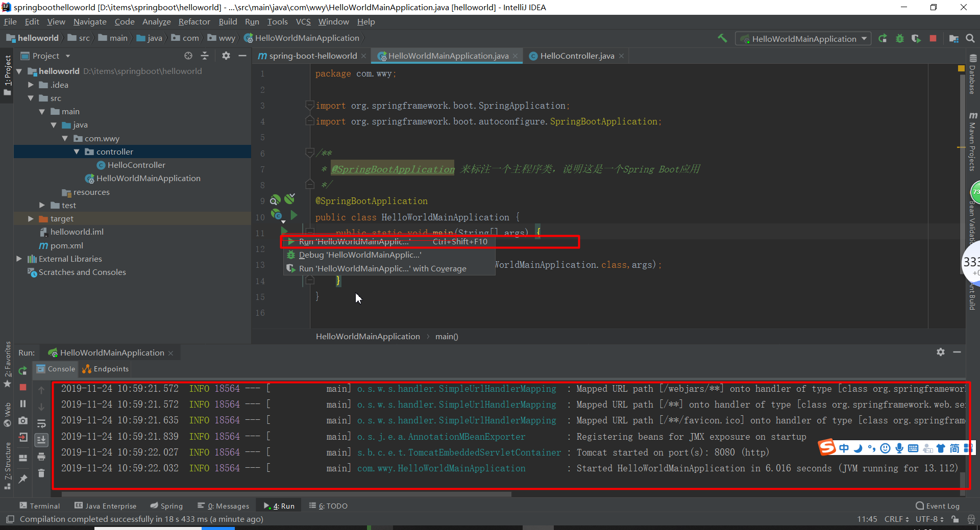The width and height of the screenshot is (980, 530).
Task: Hide the Run tool window
Action: 957,352
